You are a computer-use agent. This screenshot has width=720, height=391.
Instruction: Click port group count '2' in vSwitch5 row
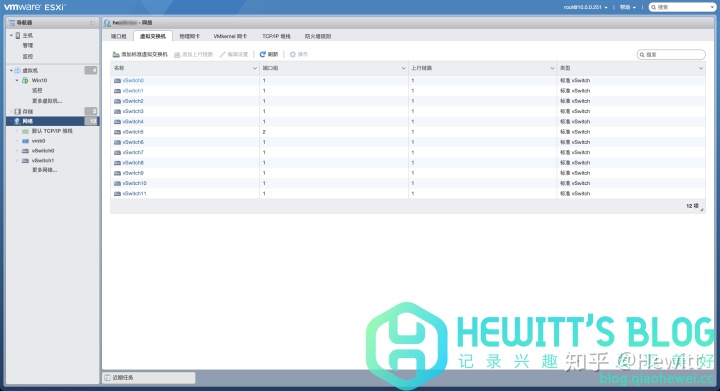coord(264,132)
